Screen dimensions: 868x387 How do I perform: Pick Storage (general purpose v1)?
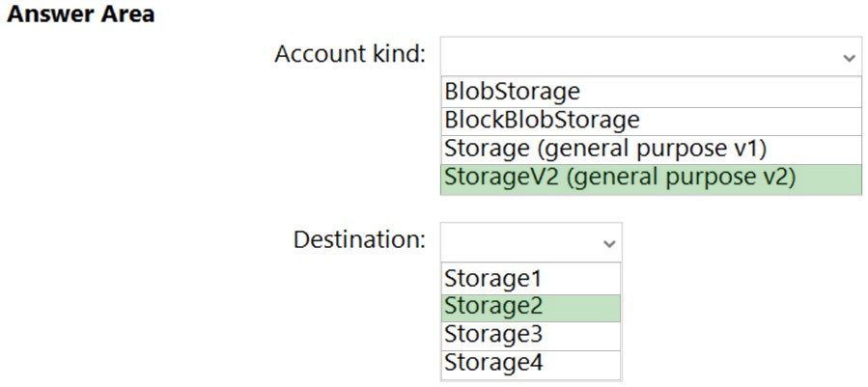pos(651,150)
